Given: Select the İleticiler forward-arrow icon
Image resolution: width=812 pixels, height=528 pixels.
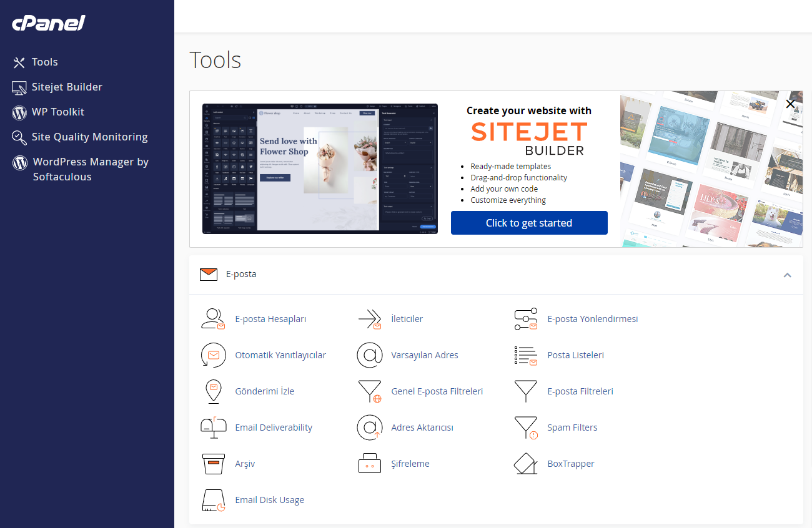Looking at the screenshot, I should [370, 318].
